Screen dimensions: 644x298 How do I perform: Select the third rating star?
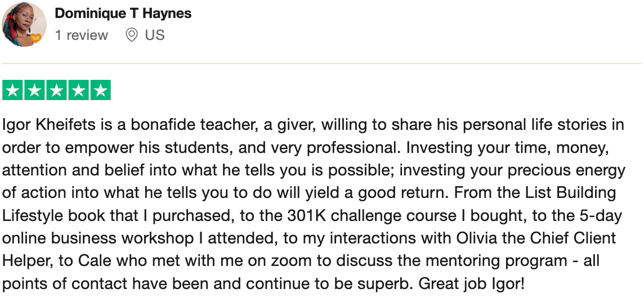click(56, 91)
